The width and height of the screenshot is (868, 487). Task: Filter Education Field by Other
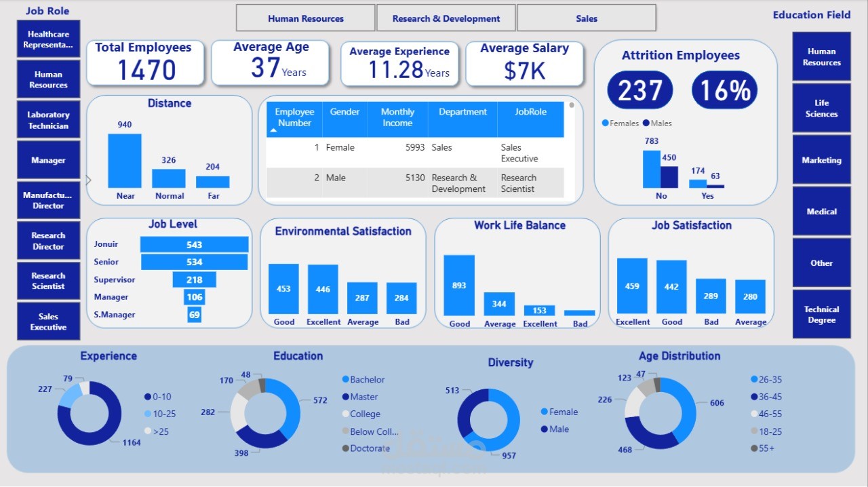coord(821,262)
